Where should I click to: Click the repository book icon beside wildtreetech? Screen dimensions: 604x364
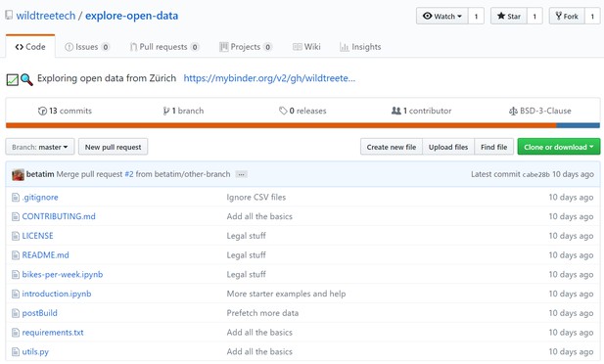[9, 16]
